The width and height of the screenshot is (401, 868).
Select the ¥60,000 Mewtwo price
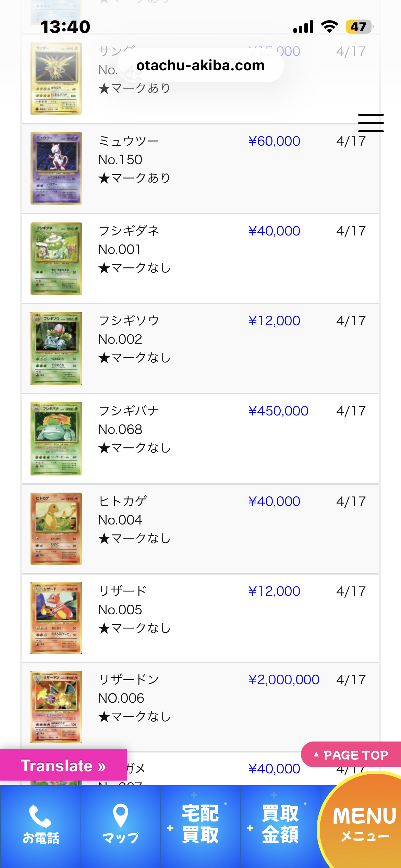(274, 141)
